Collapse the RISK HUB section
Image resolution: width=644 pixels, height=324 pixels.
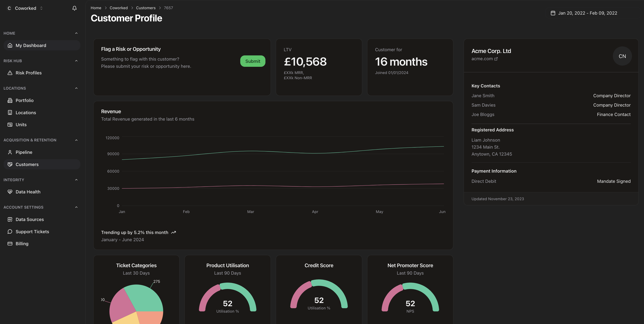point(76,61)
